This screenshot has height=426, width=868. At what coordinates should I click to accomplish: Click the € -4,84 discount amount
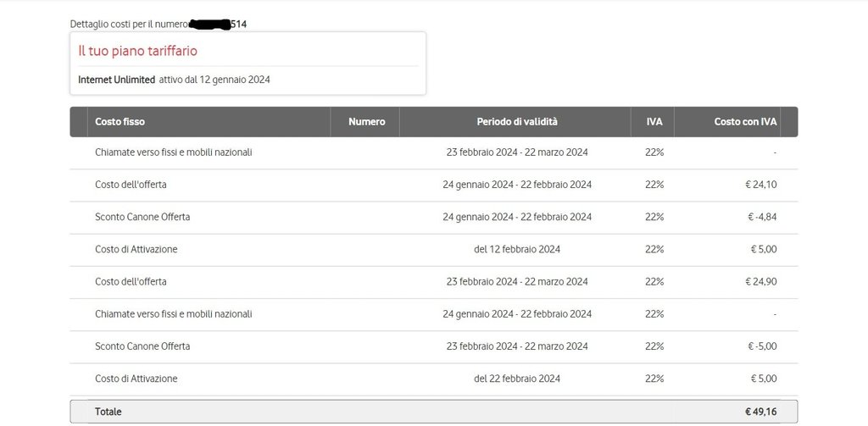pyautogui.click(x=762, y=217)
